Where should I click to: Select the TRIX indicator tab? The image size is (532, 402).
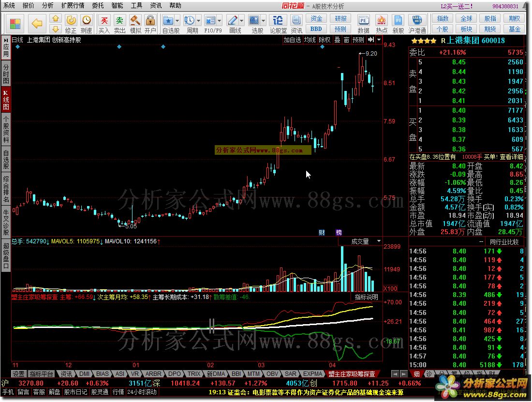click(x=194, y=374)
